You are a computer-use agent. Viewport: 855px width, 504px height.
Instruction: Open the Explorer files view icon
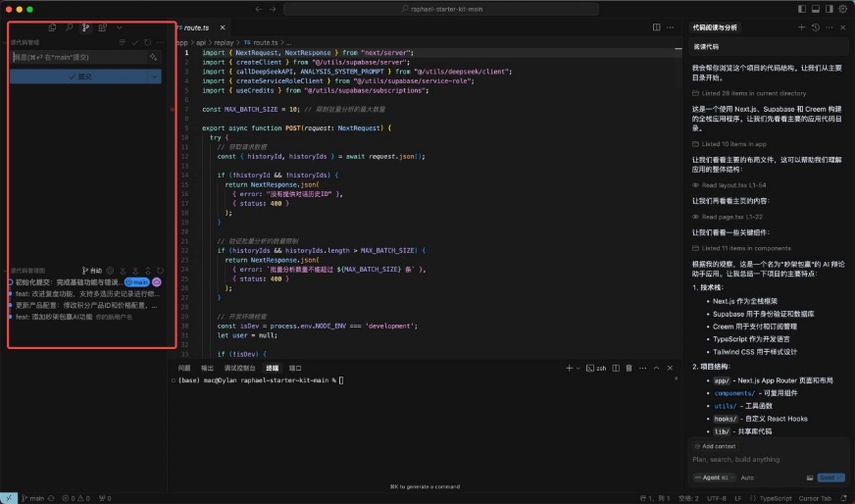[52, 27]
